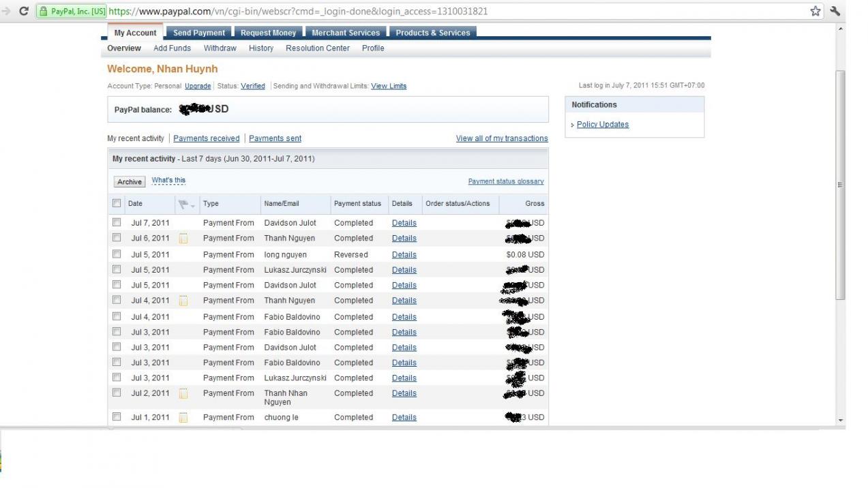This screenshot has width=868, height=488.
Task: Click the Archive button
Action: 130,182
